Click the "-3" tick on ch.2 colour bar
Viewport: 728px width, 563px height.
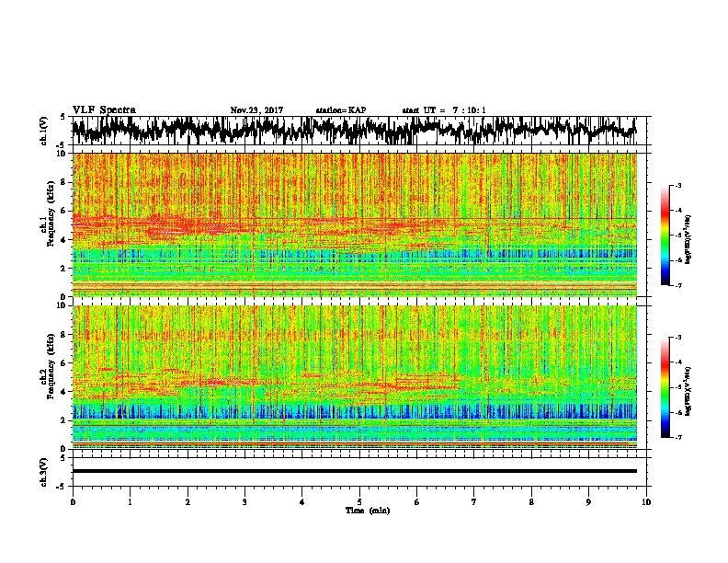pos(677,338)
